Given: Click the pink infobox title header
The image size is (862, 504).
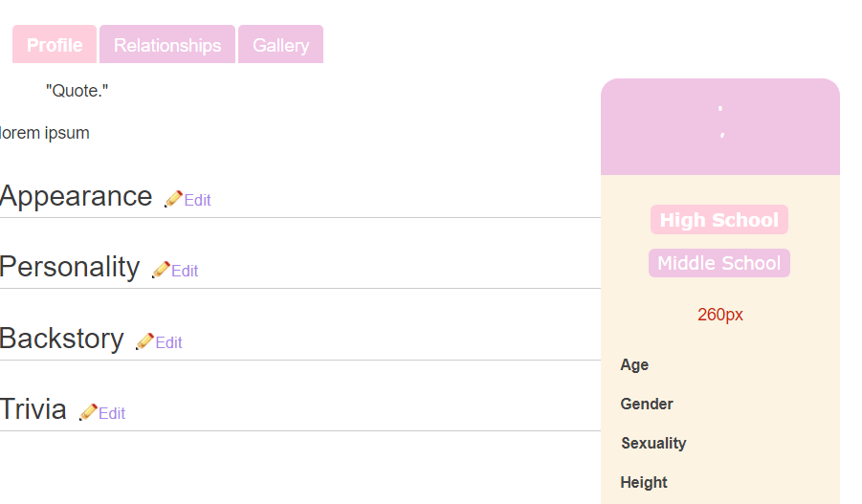Looking at the screenshot, I should coord(720,126).
